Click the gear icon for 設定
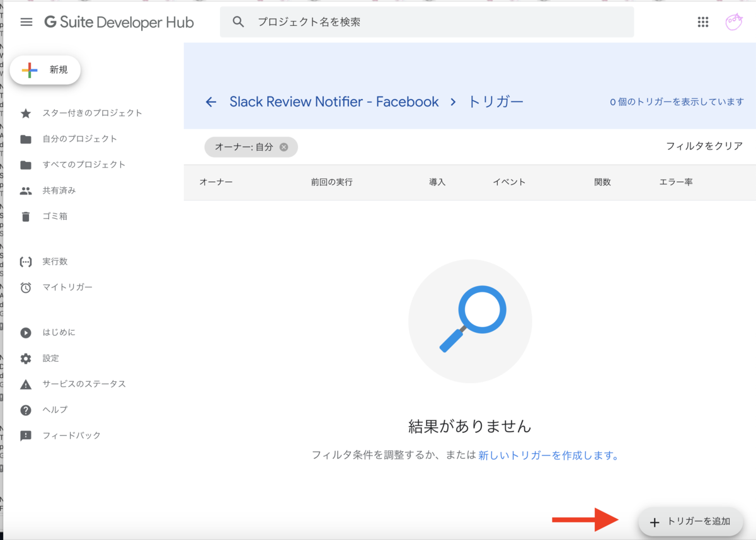This screenshot has height=540, width=756. pyautogui.click(x=26, y=359)
